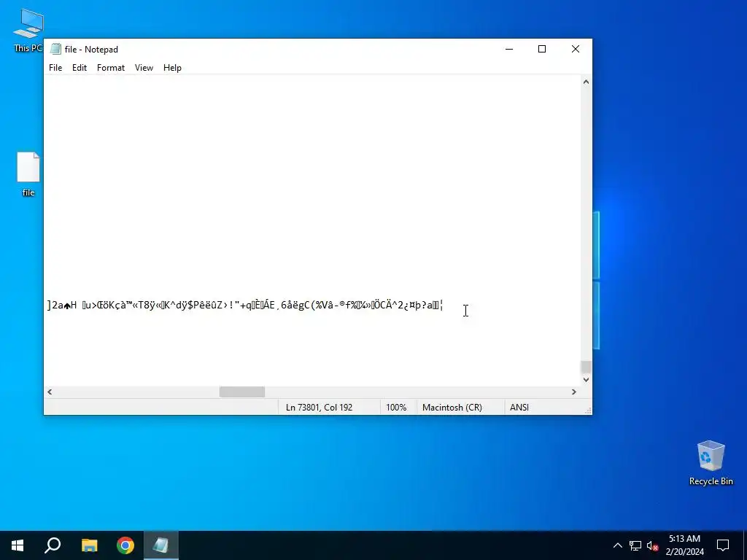Launch Google Chrome from the taskbar
Image resolution: width=747 pixels, height=560 pixels.
(x=125, y=545)
